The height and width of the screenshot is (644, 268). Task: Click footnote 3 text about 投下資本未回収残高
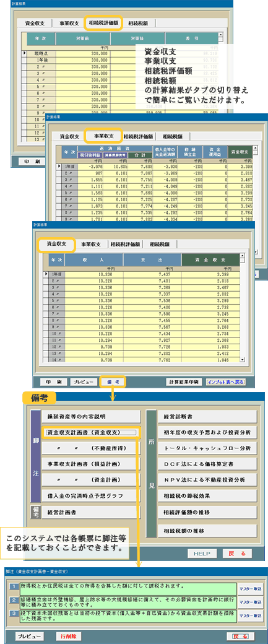point(128,616)
